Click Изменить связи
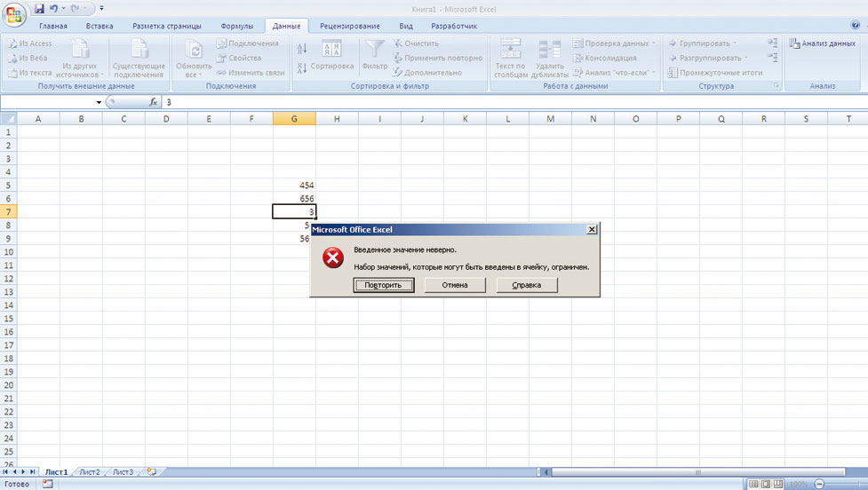The width and height of the screenshot is (868, 490). pyautogui.click(x=251, y=73)
